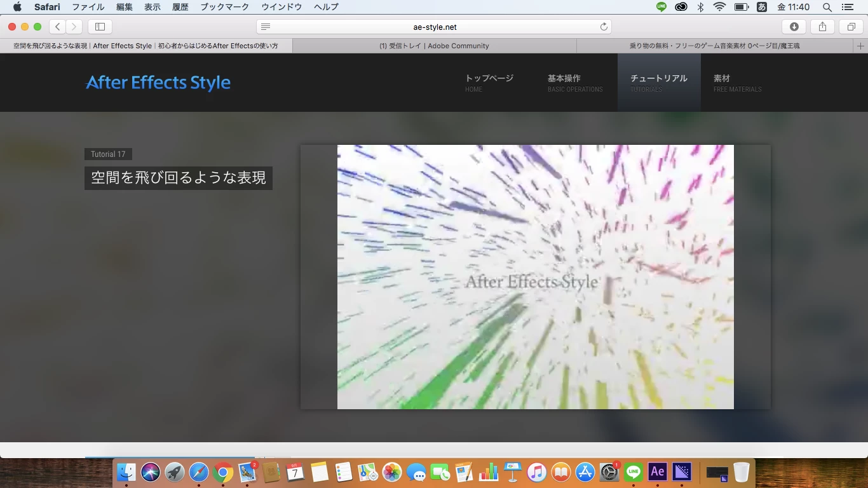The height and width of the screenshot is (488, 868).
Task: Open Japanese input source menu
Action: tap(762, 7)
